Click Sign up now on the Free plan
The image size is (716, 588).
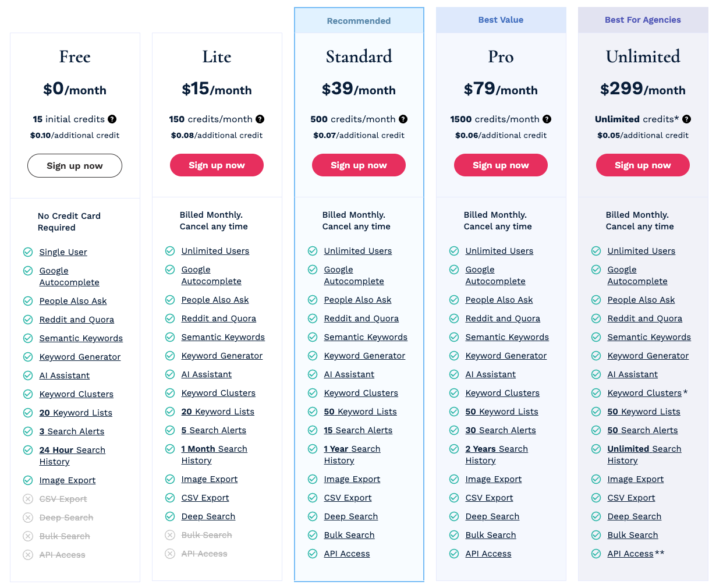pos(75,165)
